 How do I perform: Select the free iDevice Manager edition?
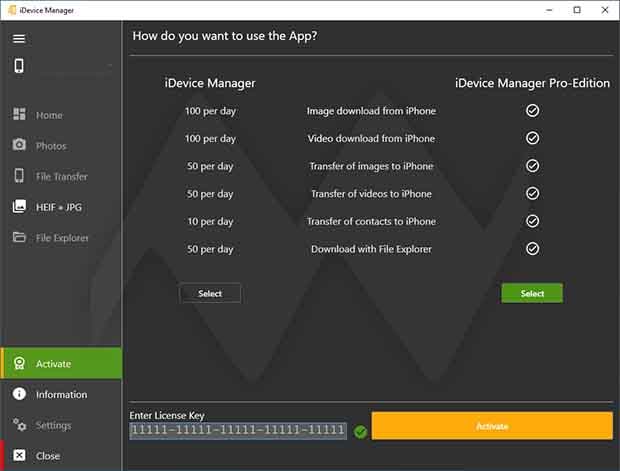tap(210, 293)
